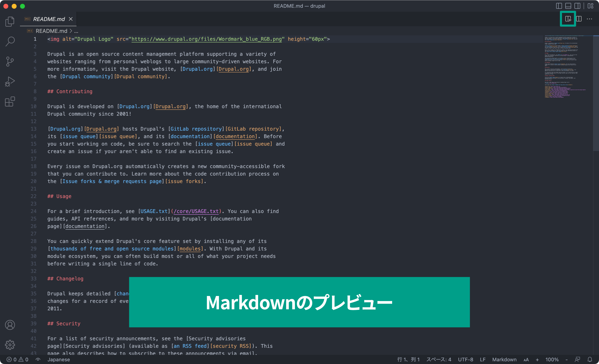
Task: Toggle the secondary side bar visibility
Action: coord(577,6)
